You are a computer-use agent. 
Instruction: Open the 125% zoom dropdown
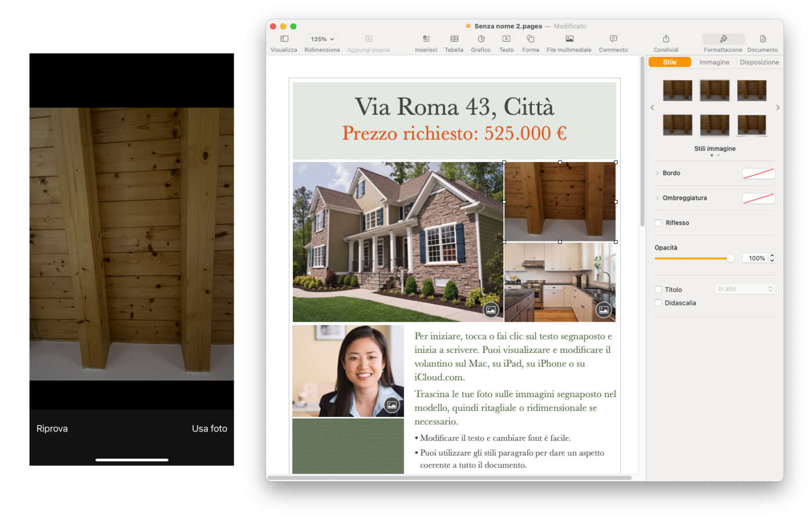(x=322, y=39)
